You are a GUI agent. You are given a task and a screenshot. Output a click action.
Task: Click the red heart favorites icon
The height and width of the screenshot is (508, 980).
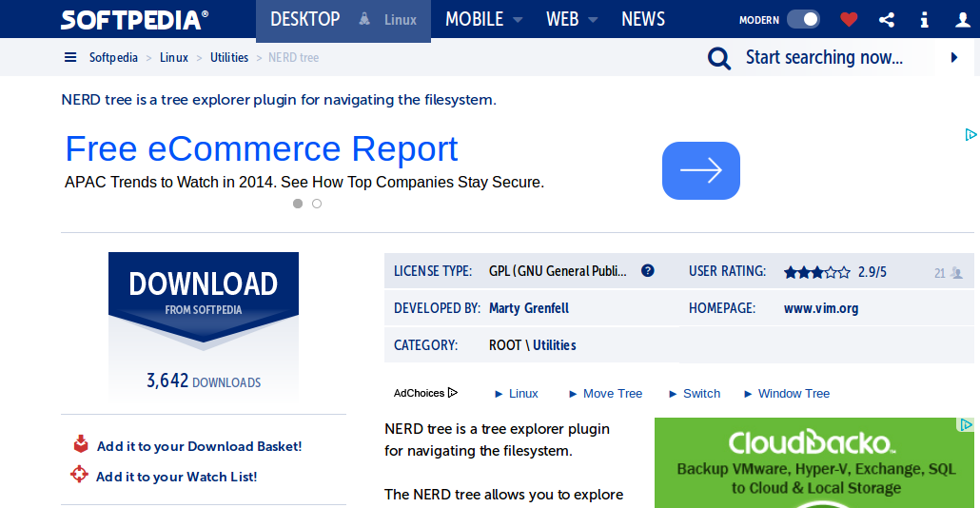(848, 20)
